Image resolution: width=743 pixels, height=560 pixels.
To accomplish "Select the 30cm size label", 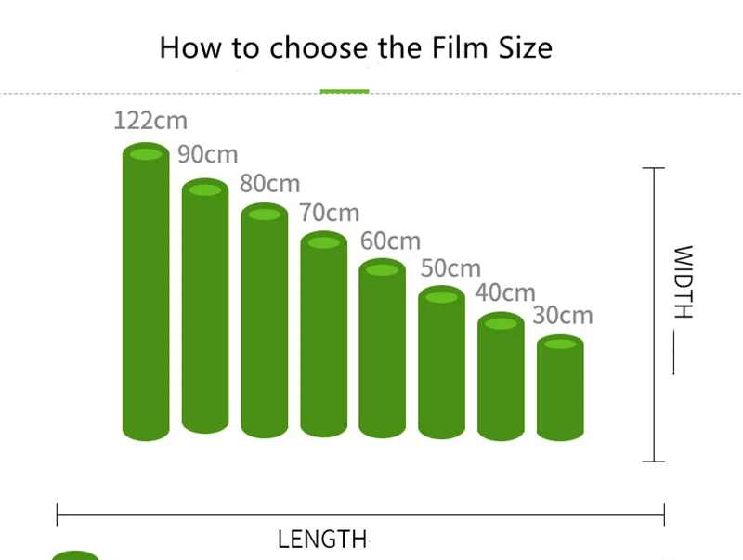I will click(563, 316).
